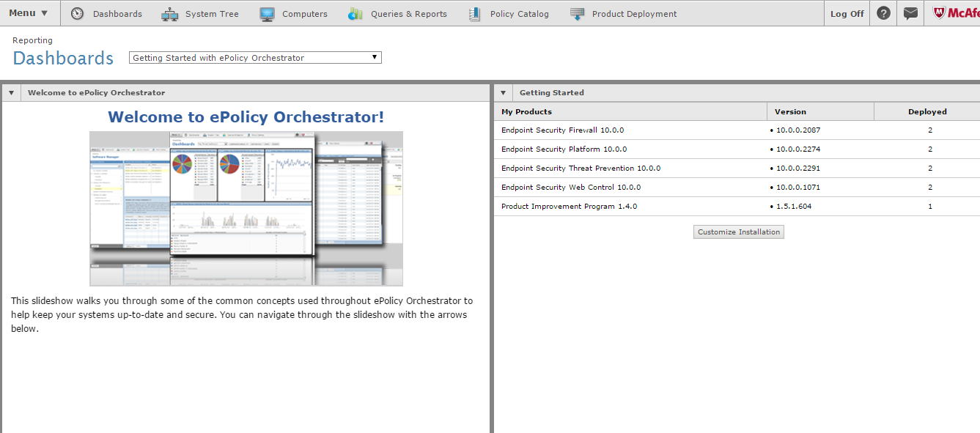Open the dashboard selection combo box
Image resolution: width=980 pixels, height=433 pixels.
(x=255, y=58)
